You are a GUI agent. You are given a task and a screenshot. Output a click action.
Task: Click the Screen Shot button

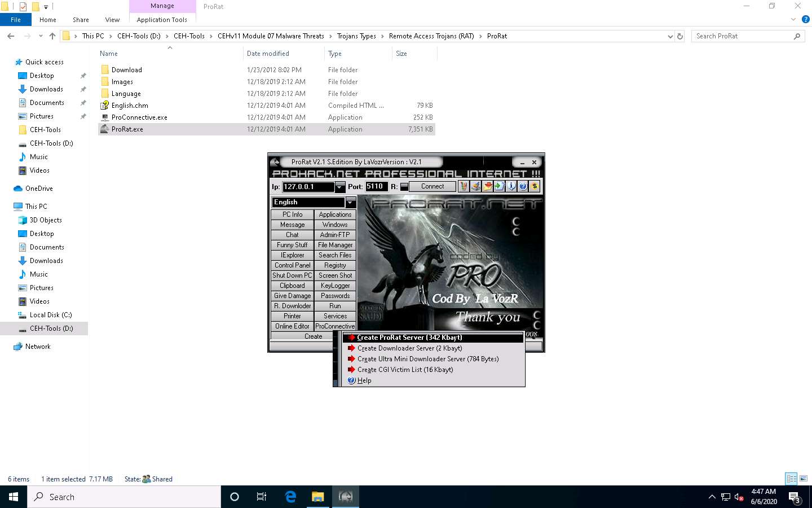click(x=335, y=275)
